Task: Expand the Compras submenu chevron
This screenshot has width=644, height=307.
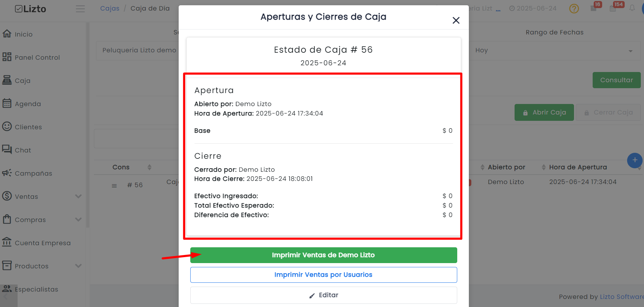Action: click(78, 220)
